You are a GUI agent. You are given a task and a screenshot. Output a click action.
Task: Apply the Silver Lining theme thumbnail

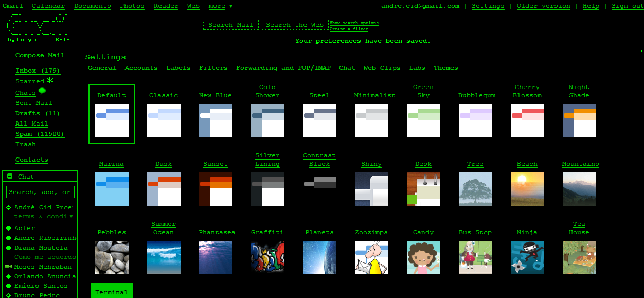[x=267, y=189]
